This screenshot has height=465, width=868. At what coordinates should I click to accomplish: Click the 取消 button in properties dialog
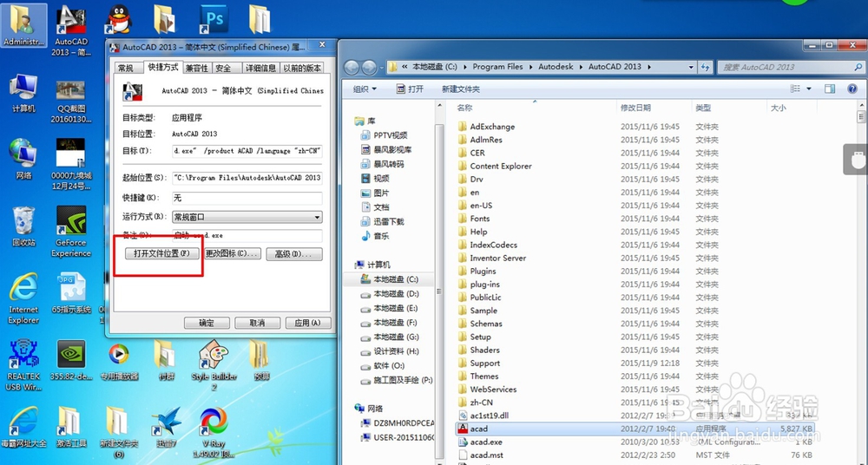pos(258,323)
